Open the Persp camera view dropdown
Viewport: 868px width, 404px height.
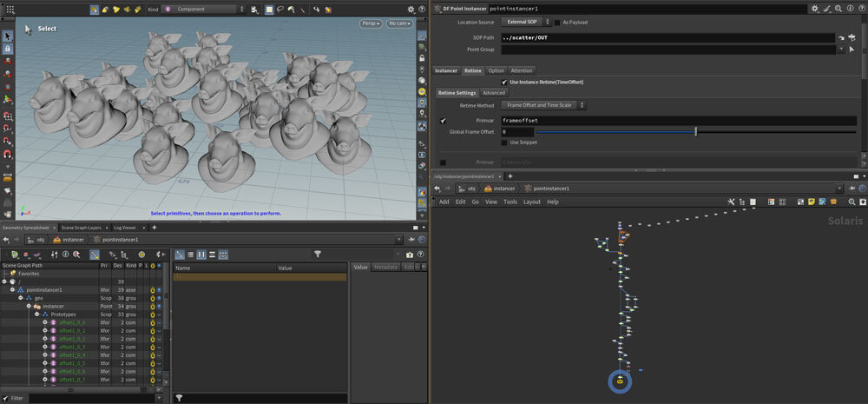[x=371, y=23]
